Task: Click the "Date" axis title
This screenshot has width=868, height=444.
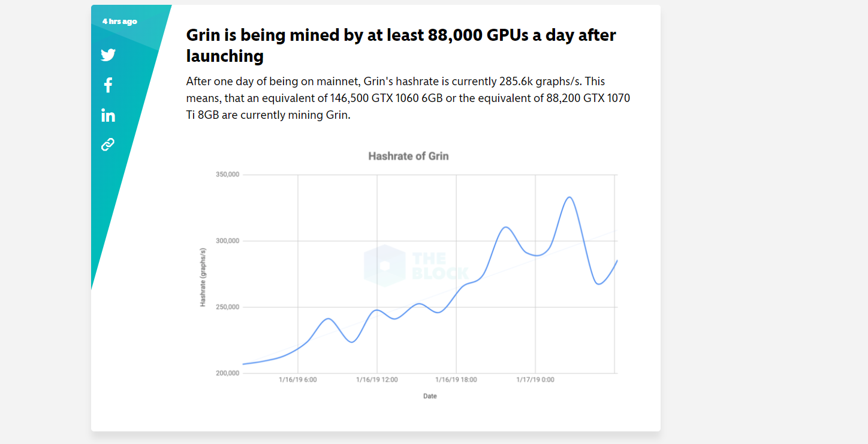Action: pyautogui.click(x=430, y=396)
